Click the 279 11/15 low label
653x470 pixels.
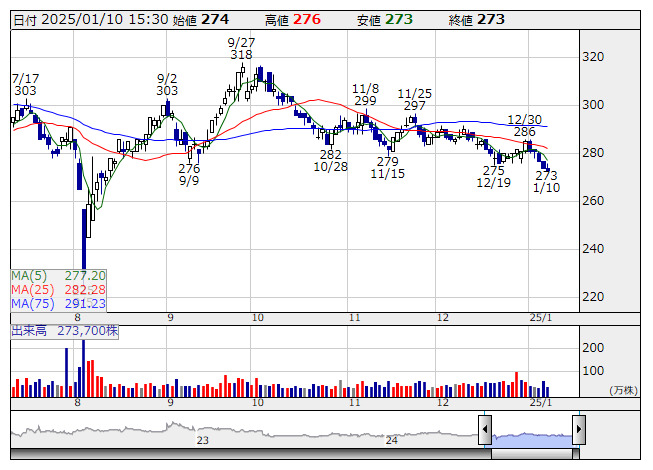[388, 168]
